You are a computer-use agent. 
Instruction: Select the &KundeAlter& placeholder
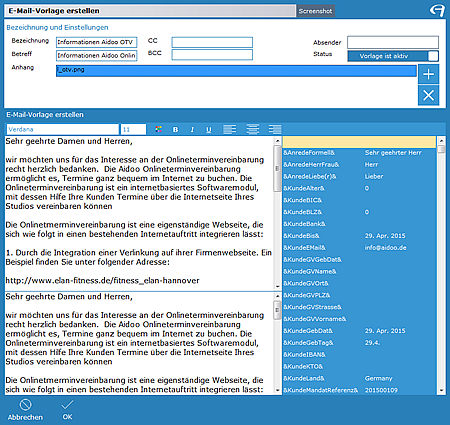point(304,188)
